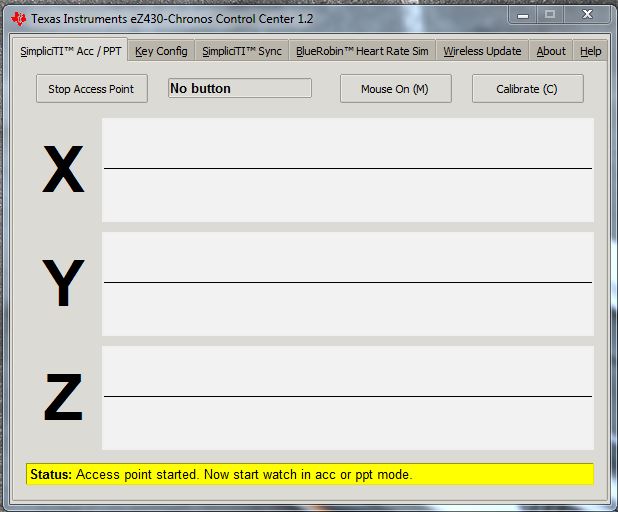This screenshot has height=512, width=618.
Task: Click the X axis acceleration graph
Action: click(348, 170)
